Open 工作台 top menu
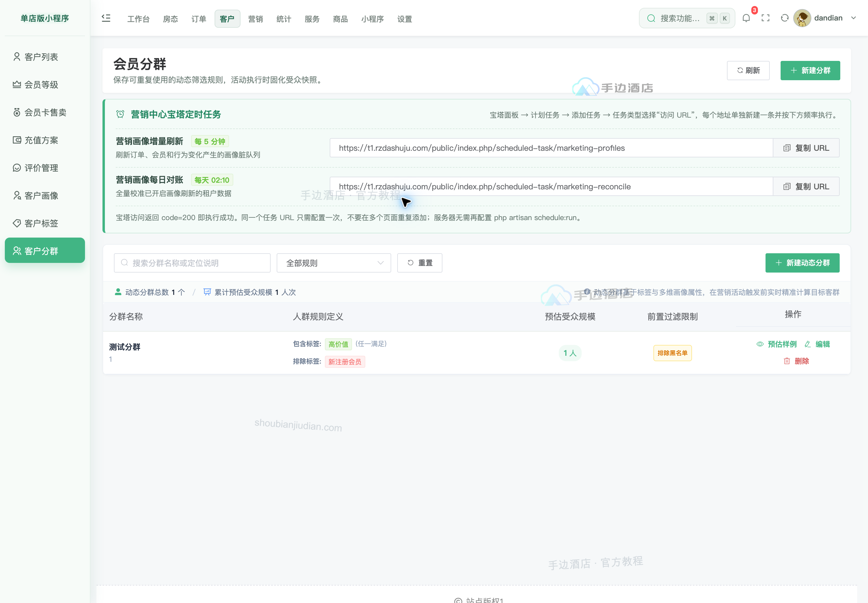The image size is (868, 603). (138, 19)
